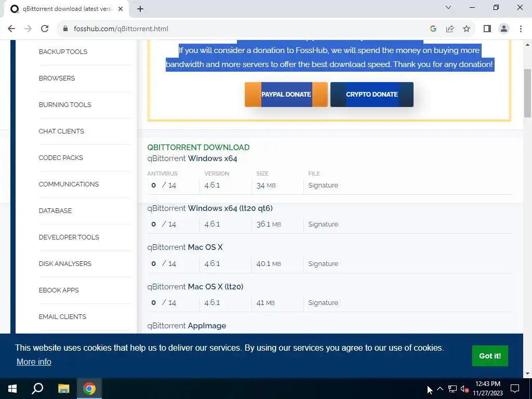This screenshot has width=532, height=399.
Task: Click the 36.1 MB size value
Action: (x=269, y=224)
